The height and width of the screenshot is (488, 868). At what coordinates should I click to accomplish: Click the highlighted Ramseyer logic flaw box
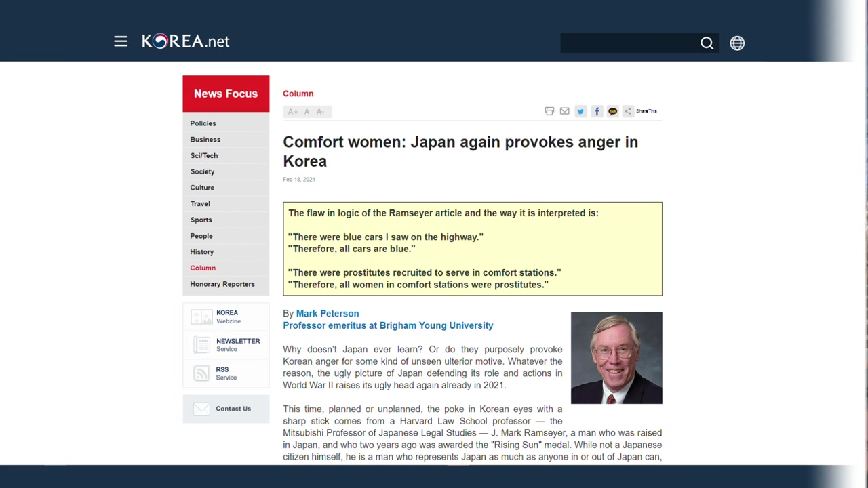473,249
